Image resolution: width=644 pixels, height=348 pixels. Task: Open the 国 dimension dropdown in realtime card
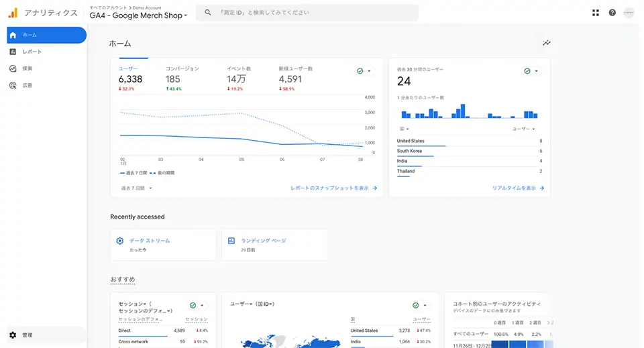pos(405,129)
